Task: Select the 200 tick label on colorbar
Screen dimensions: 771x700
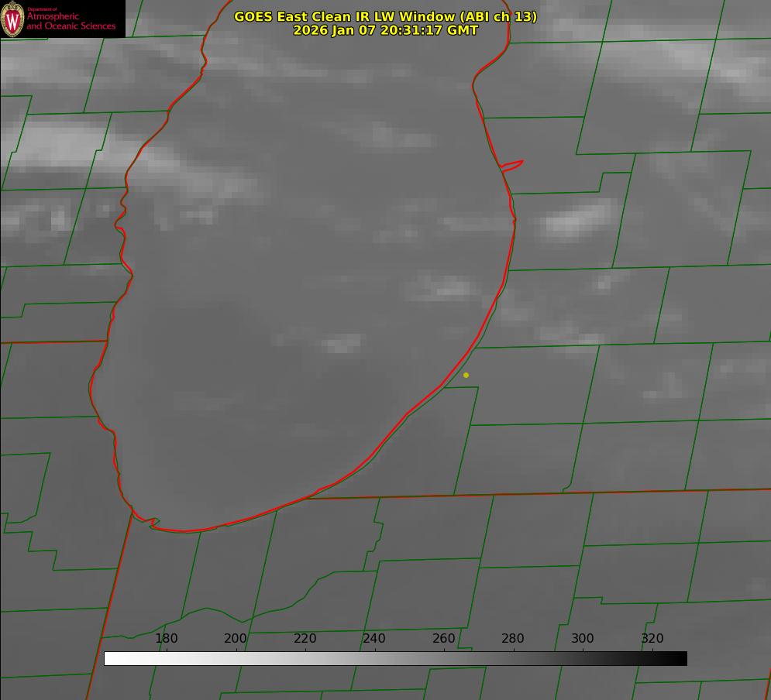Action: 236,638
